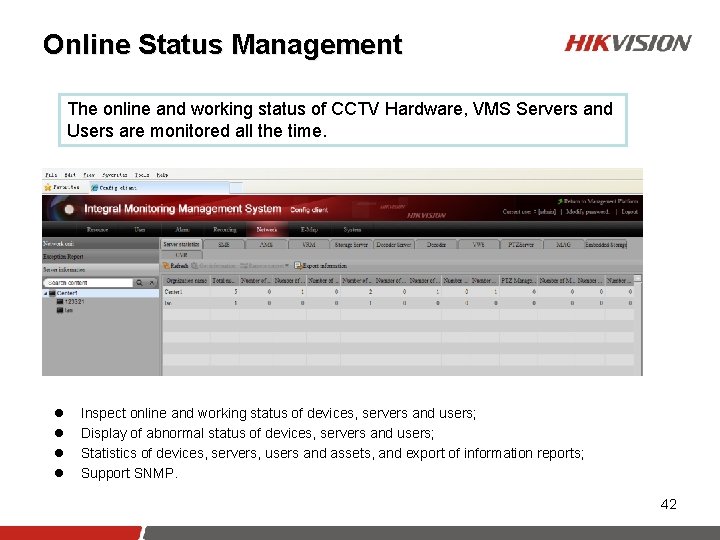Click the Organization name column header

(186, 281)
